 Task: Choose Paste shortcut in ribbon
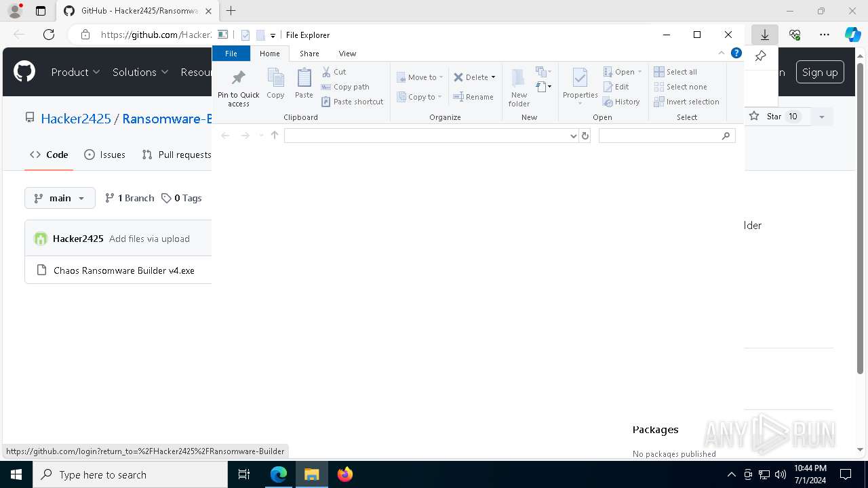353,102
